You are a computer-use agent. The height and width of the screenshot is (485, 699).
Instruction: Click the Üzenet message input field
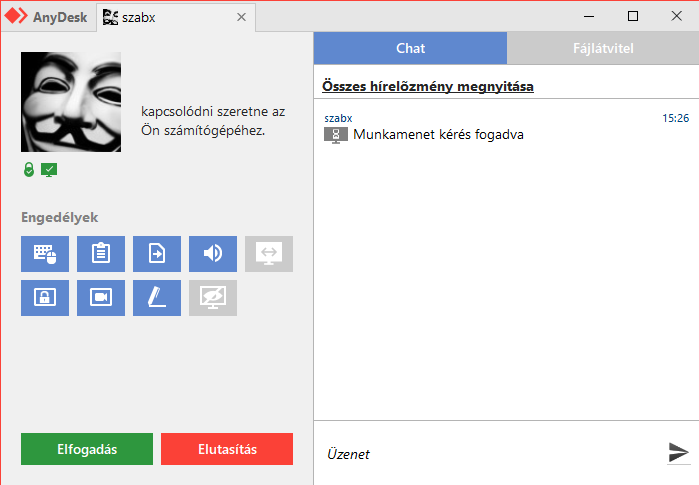(x=490, y=454)
